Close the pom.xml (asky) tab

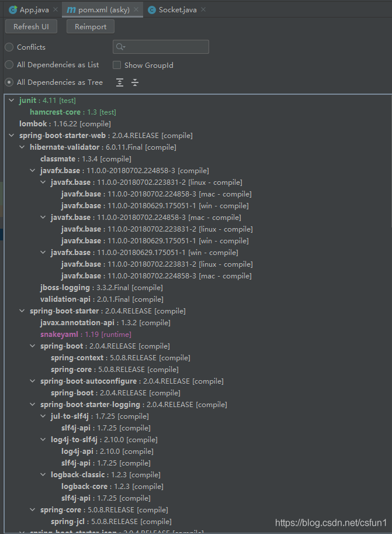click(x=136, y=9)
